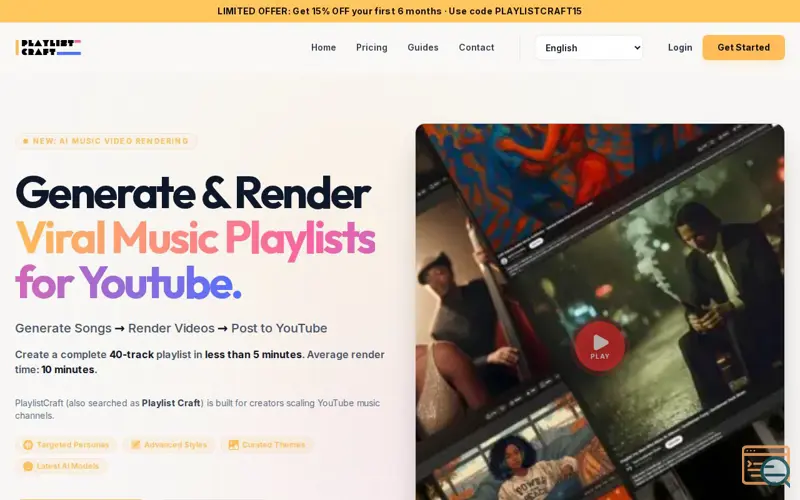
Task: Click the 'Curated Themes' chip label
Action: 273,445
